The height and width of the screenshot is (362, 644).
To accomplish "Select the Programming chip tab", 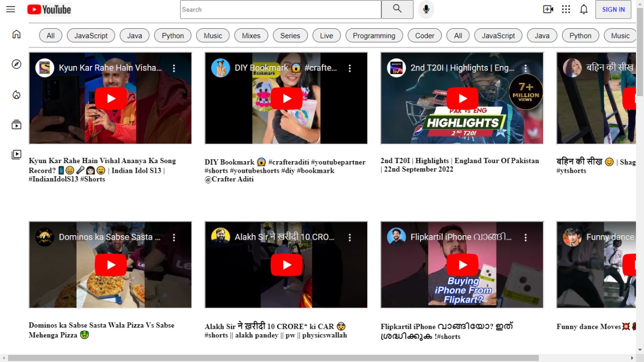I will [374, 35].
